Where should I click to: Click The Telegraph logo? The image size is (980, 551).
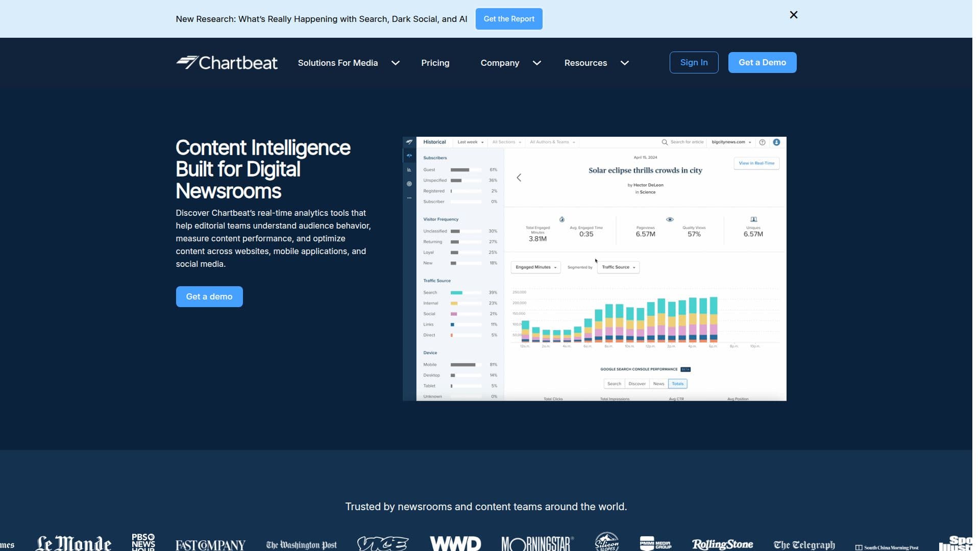tap(804, 545)
